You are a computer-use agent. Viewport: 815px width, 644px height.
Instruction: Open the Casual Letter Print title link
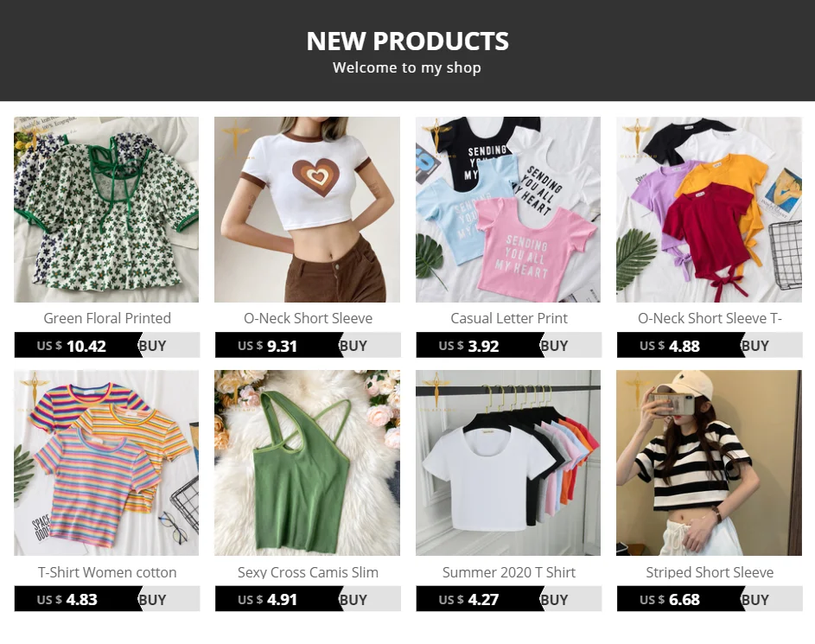(x=509, y=318)
